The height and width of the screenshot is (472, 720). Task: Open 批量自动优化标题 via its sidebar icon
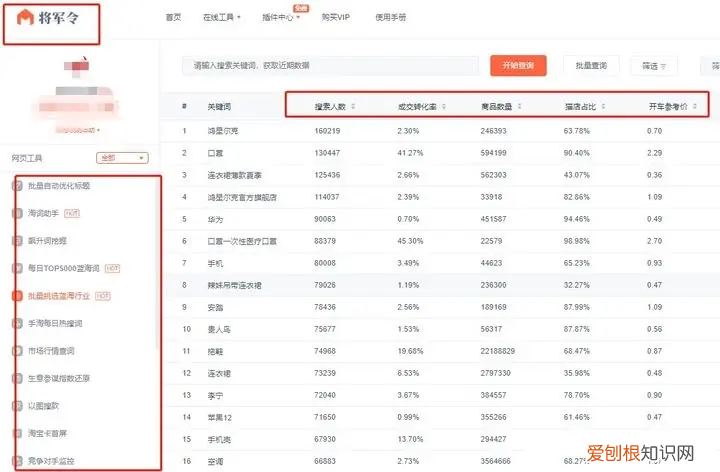click(x=17, y=186)
